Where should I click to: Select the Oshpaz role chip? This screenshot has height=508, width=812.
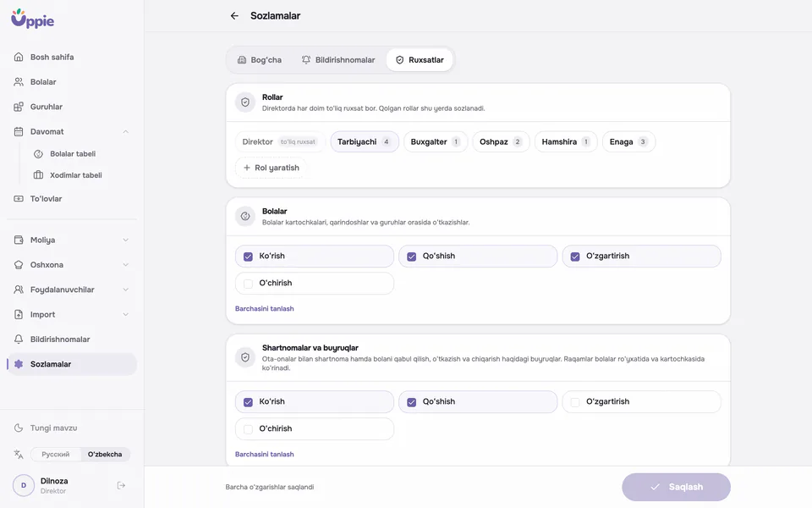pyautogui.click(x=502, y=142)
